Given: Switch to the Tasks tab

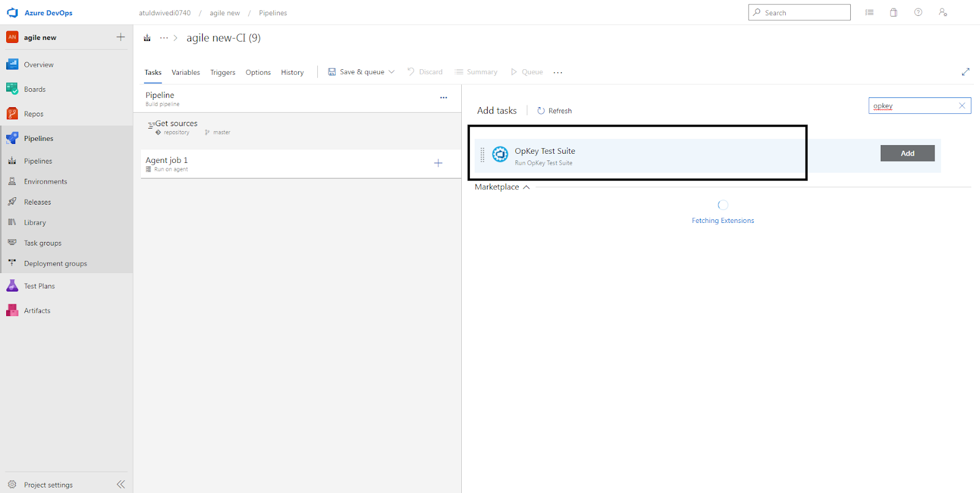Looking at the screenshot, I should [x=153, y=72].
